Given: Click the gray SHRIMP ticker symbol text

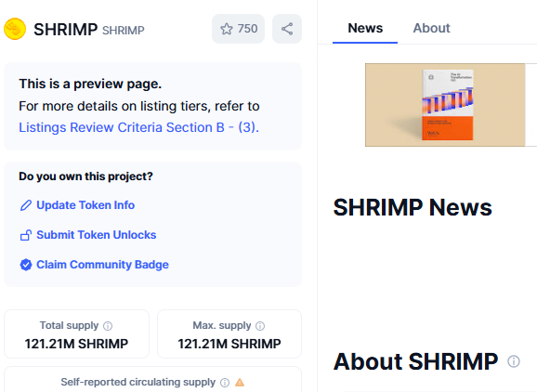Looking at the screenshot, I should (124, 31).
